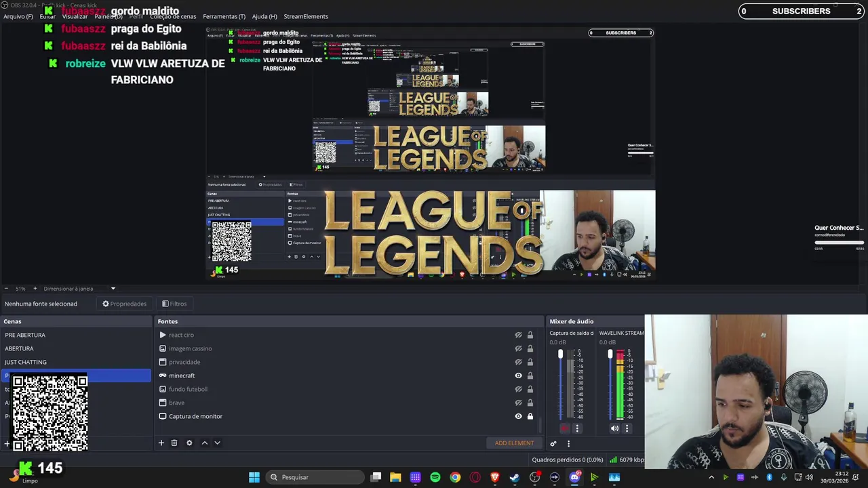Open Captura de saída channel options menu
Viewport: 868px width, 488px height.
coord(577,428)
